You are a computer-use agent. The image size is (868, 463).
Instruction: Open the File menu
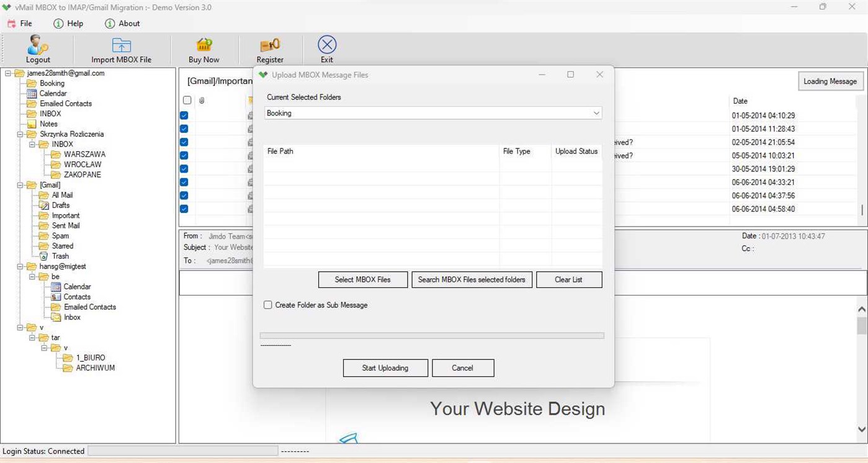click(22, 23)
